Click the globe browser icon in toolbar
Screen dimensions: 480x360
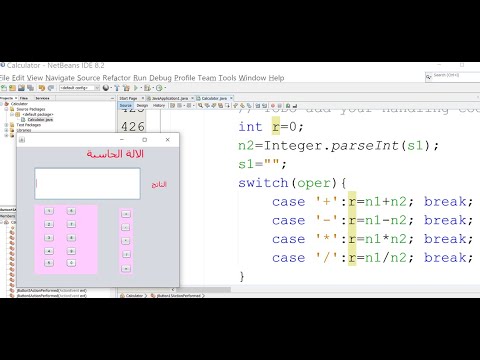[x=106, y=88]
